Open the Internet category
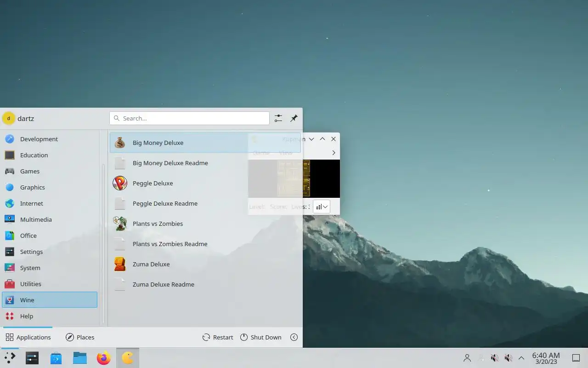The width and height of the screenshot is (588, 368). [50, 203]
